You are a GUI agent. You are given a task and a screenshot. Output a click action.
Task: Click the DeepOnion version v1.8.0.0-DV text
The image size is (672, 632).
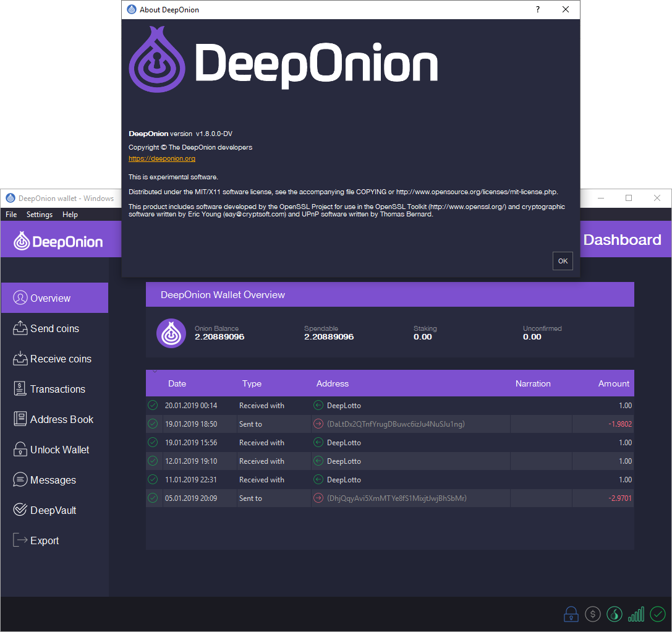(x=181, y=134)
